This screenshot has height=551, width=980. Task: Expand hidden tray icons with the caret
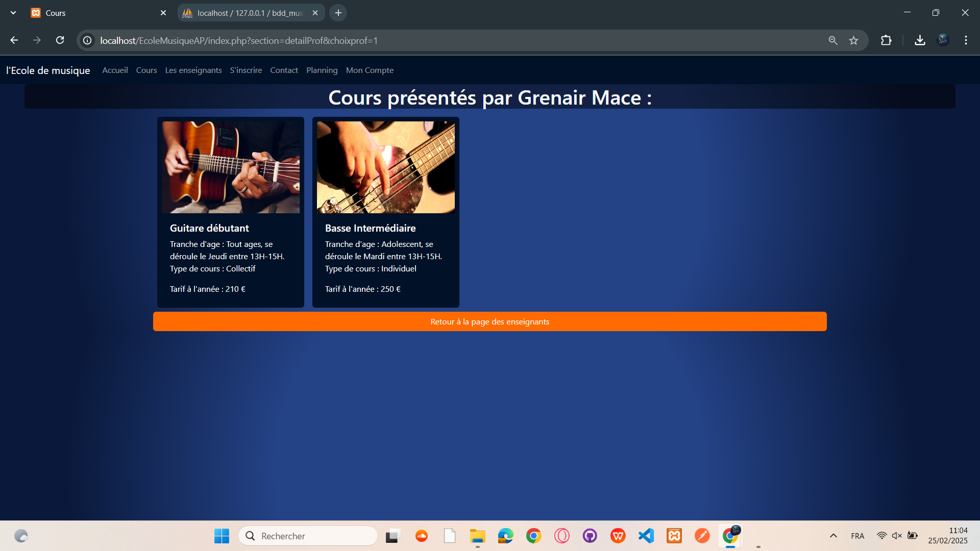coord(834,536)
